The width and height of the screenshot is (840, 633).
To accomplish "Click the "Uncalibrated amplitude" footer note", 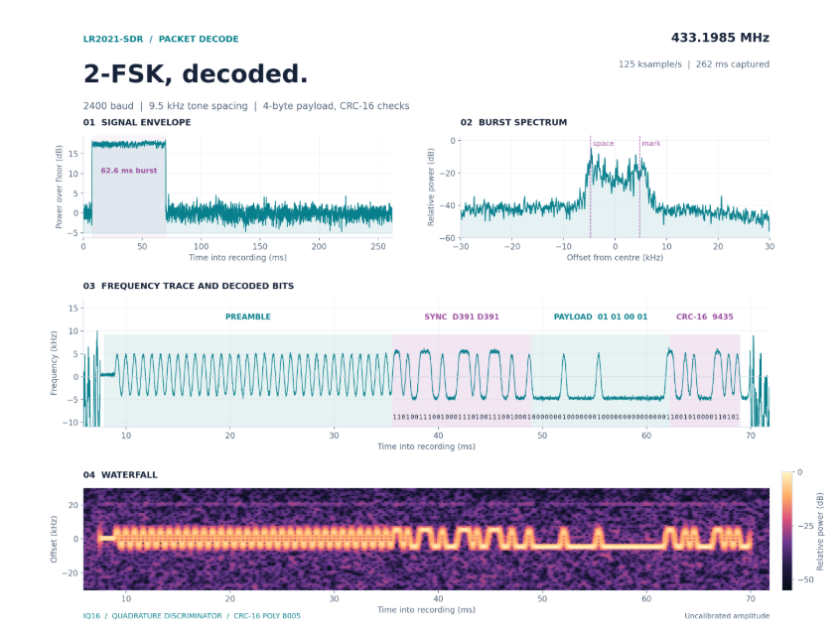I will (x=727, y=616).
